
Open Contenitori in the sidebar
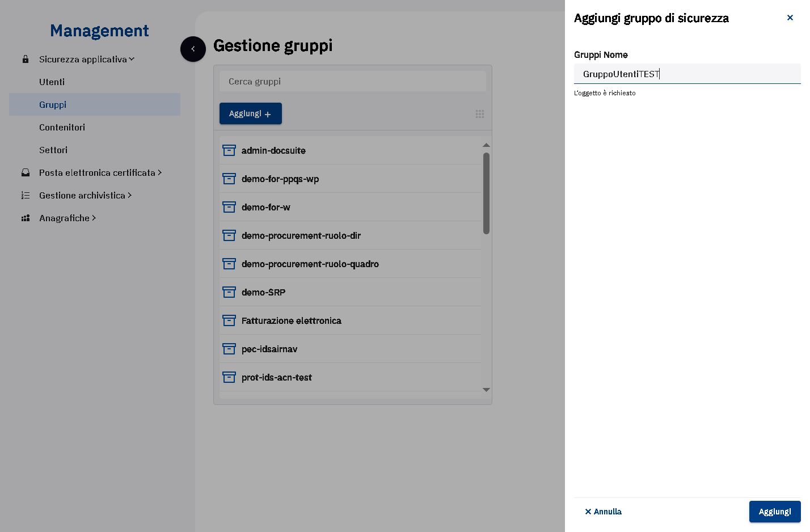click(x=62, y=127)
